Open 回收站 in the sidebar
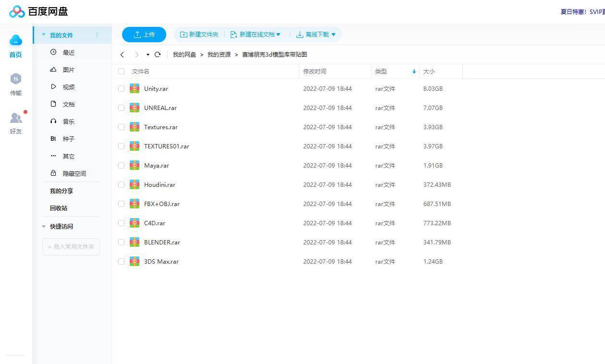The width and height of the screenshot is (605, 364). click(59, 208)
